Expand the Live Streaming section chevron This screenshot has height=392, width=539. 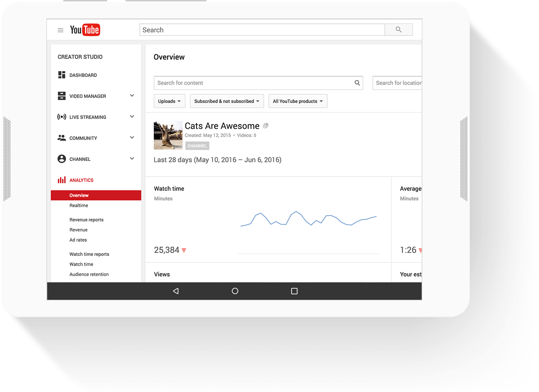(132, 116)
